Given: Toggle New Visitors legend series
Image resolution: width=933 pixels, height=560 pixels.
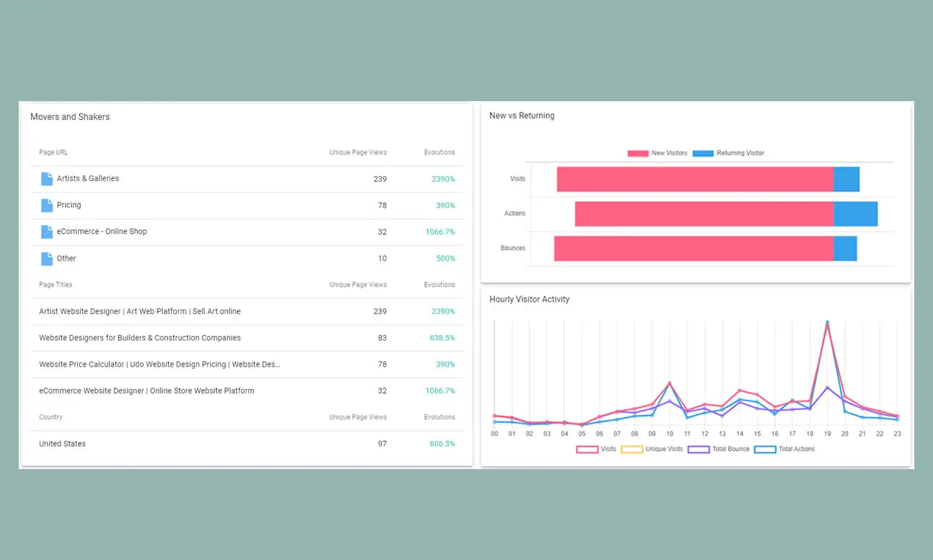Looking at the screenshot, I should [657, 154].
